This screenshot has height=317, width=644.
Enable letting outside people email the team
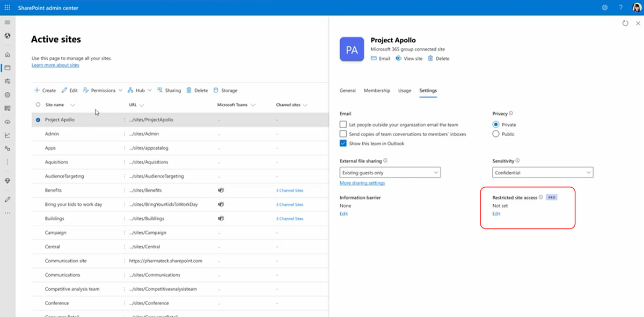343,124
